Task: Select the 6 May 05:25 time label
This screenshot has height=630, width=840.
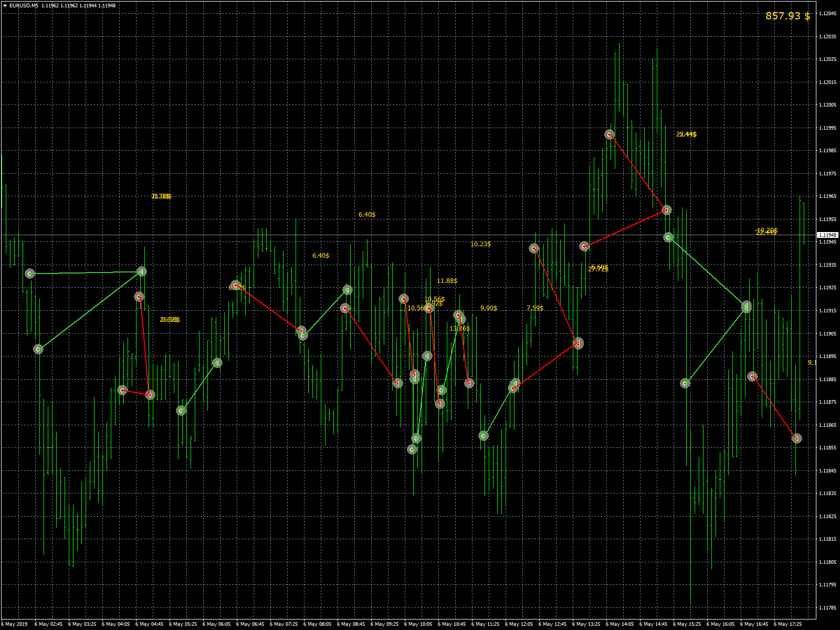Action: (183, 624)
